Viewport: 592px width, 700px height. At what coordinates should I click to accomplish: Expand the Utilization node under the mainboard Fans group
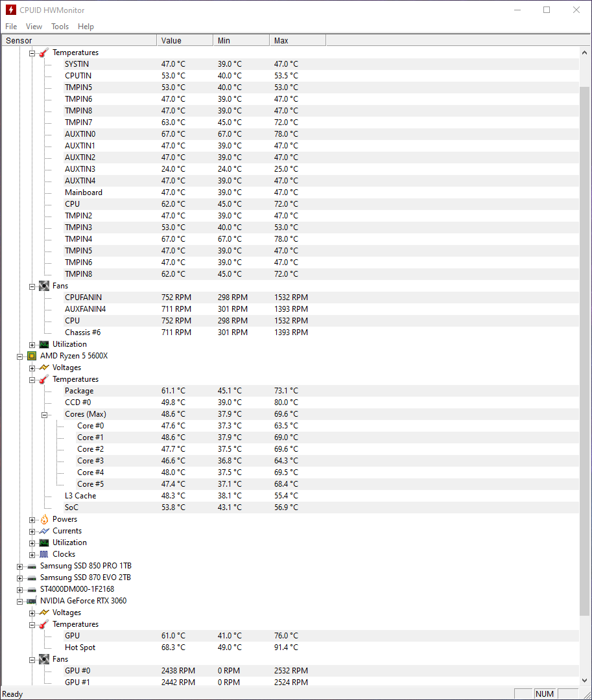[32, 345]
